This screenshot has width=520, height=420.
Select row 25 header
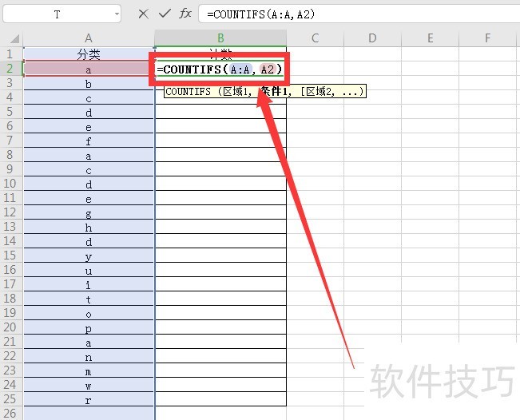pyautogui.click(x=10, y=399)
